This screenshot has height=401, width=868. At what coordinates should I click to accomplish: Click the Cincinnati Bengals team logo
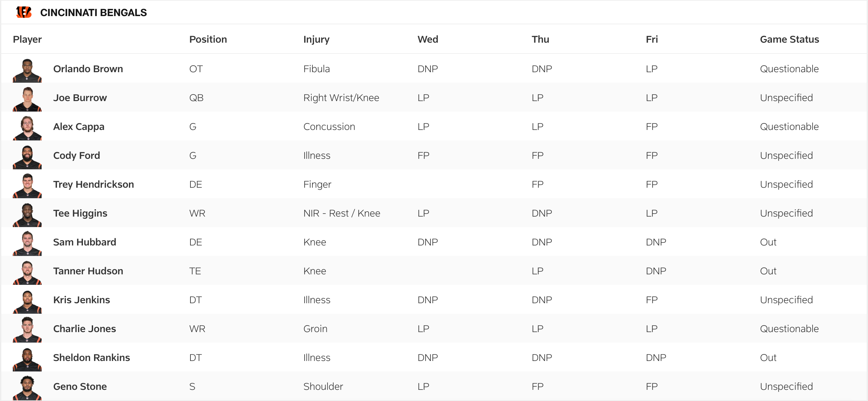[x=24, y=12]
